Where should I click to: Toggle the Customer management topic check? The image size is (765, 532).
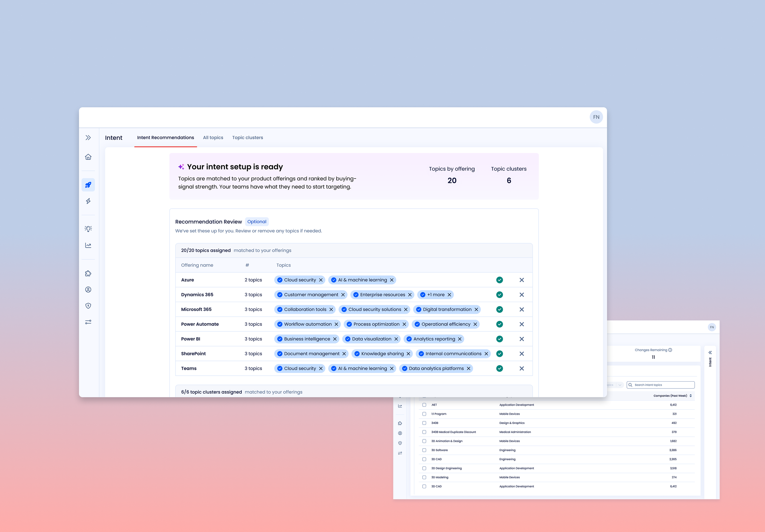[x=280, y=295]
